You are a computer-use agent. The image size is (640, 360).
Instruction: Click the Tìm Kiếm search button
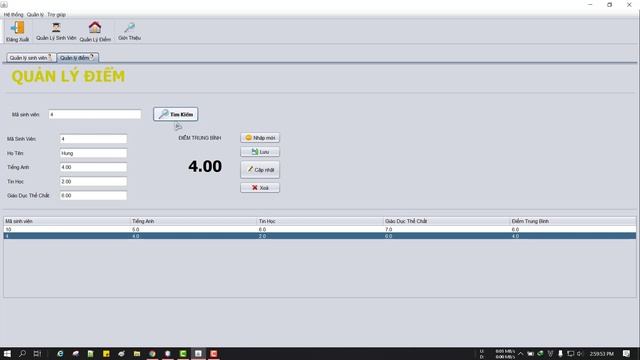click(x=176, y=114)
